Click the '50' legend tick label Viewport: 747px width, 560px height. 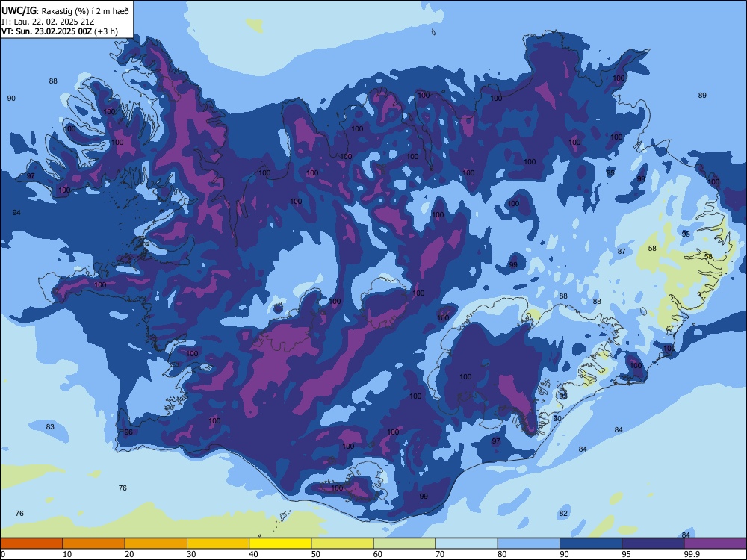point(315,554)
